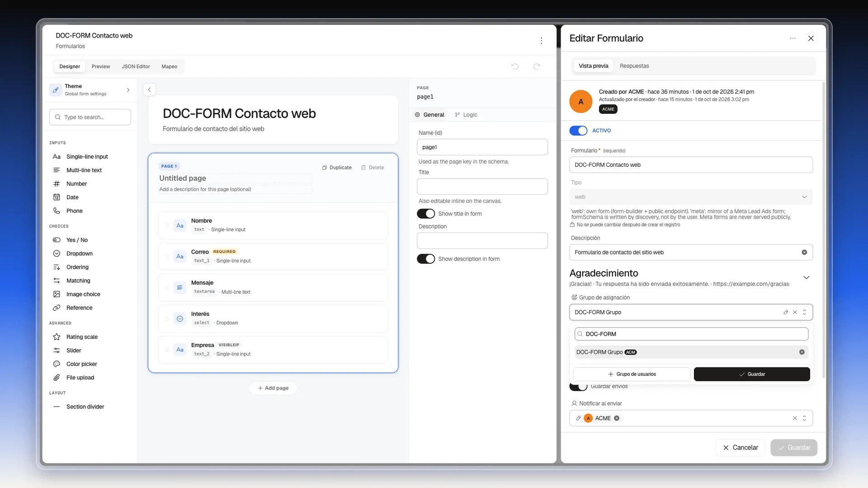
Task: Clear the DOC-FORM Grupo selection
Action: point(795,312)
